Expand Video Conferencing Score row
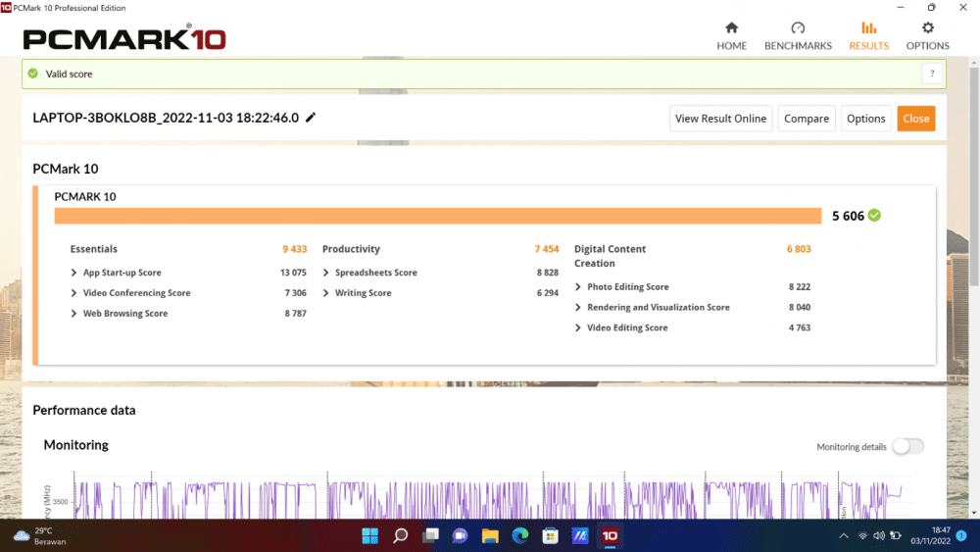 [74, 293]
